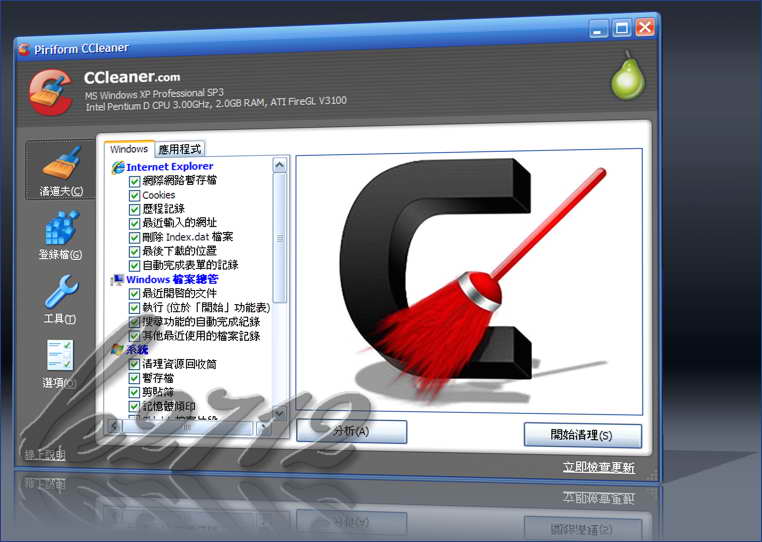Viewport: 762px width, 542px height.
Task: Toggle the 刪除 Index.dat 檔案 checkbox
Action: point(134,237)
